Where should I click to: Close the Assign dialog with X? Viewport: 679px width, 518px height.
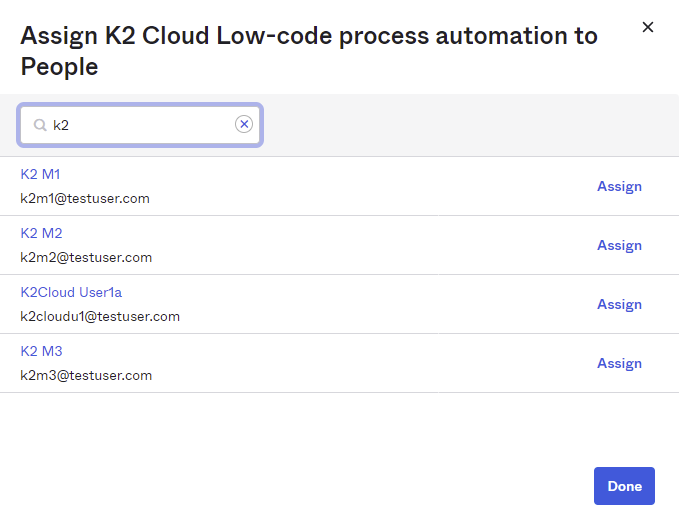tap(648, 27)
